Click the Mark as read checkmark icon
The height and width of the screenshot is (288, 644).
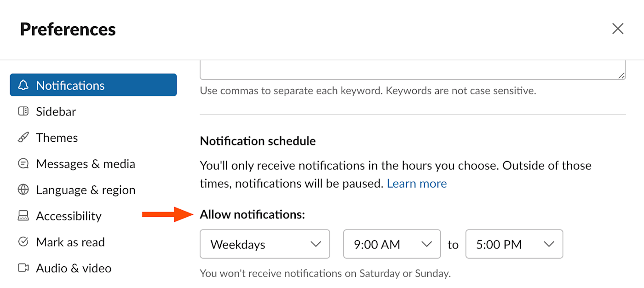click(23, 242)
